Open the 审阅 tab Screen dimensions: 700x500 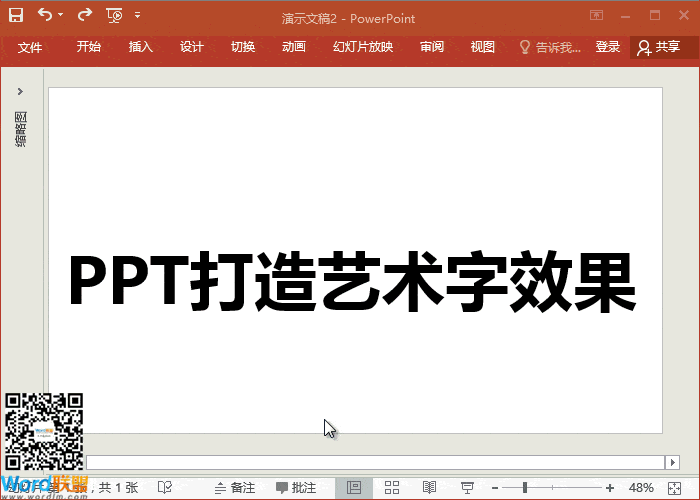tap(432, 46)
